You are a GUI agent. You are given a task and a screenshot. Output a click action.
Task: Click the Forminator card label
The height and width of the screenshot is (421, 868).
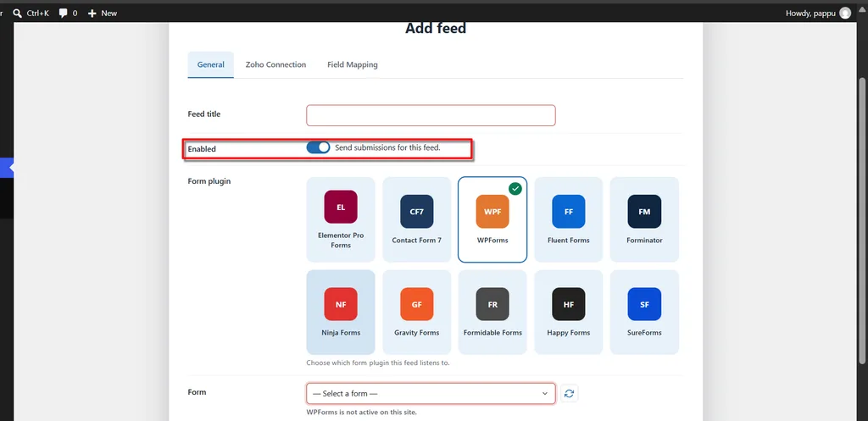point(644,240)
